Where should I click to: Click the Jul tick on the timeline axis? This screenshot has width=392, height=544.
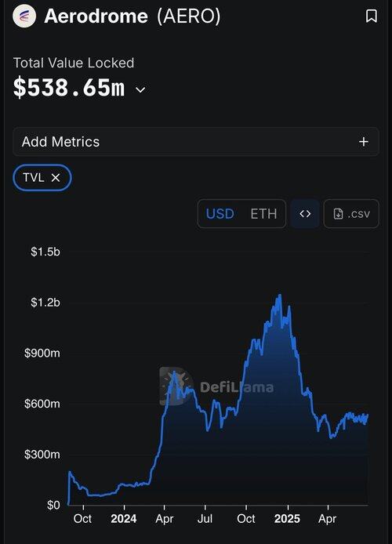click(205, 519)
